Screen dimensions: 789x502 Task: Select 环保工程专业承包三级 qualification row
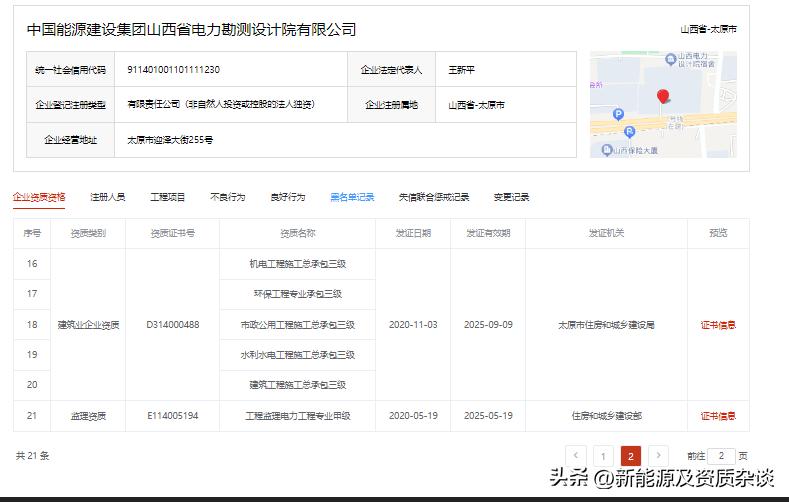pyautogui.click(x=297, y=294)
